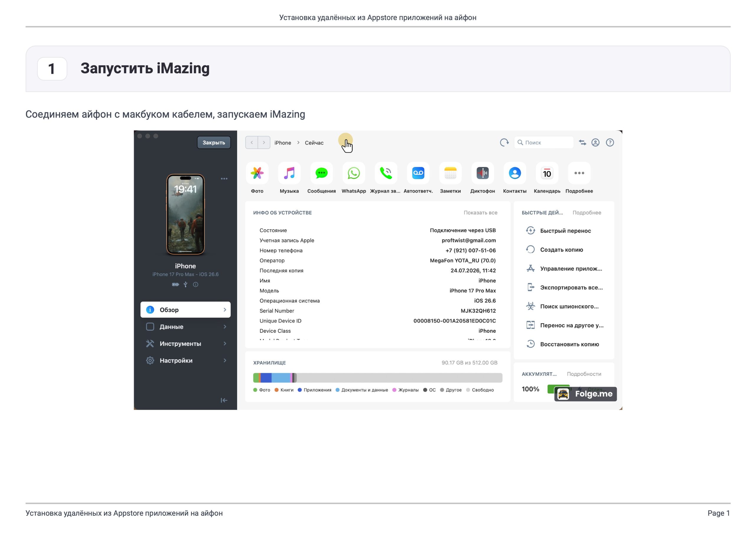Expand the Настройки row chevron
The height and width of the screenshot is (534, 756).
[225, 360]
